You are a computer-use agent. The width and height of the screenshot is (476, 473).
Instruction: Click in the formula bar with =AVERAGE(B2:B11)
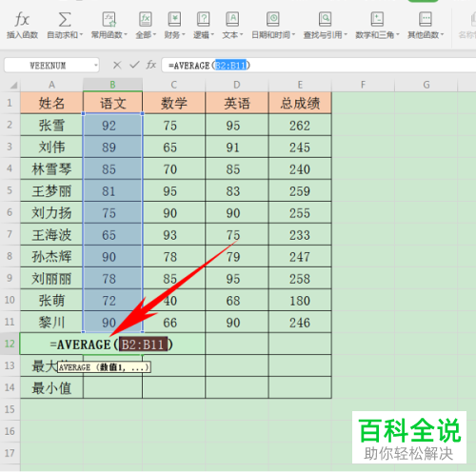pos(319,66)
